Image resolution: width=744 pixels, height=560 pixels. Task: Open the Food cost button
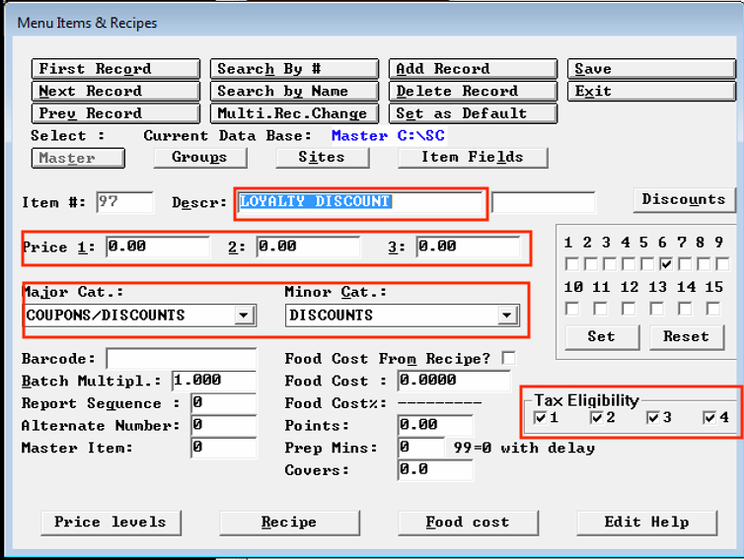(469, 523)
